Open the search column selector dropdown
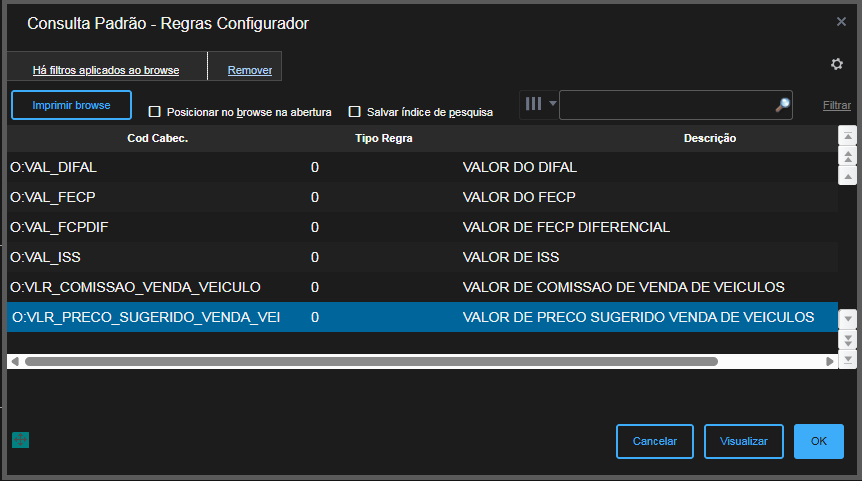The image size is (862, 481). pyautogui.click(x=540, y=104)
